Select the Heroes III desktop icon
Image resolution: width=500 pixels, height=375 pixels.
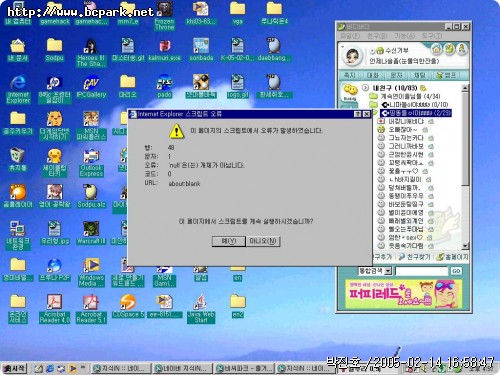[x=91, y=53]
